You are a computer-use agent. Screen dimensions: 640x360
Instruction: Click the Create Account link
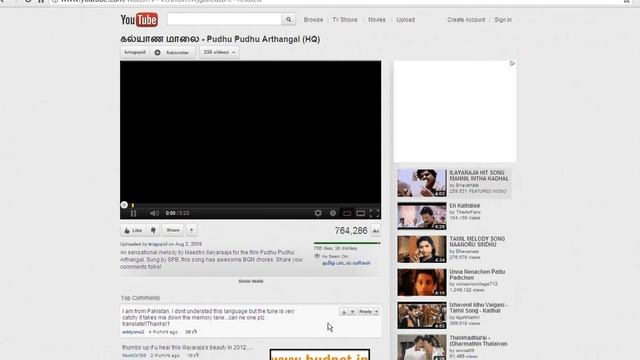point(466,20)
